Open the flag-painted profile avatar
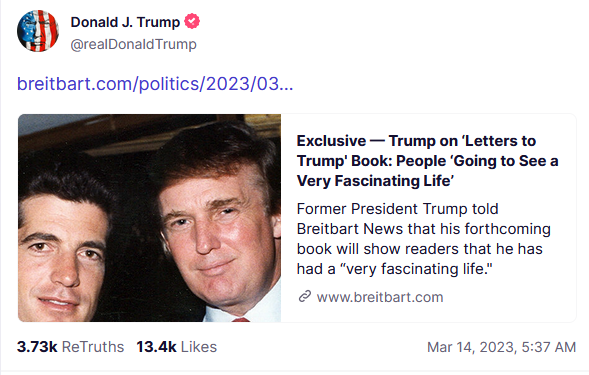This screenshot has height=375, width=589. [38, 31]
